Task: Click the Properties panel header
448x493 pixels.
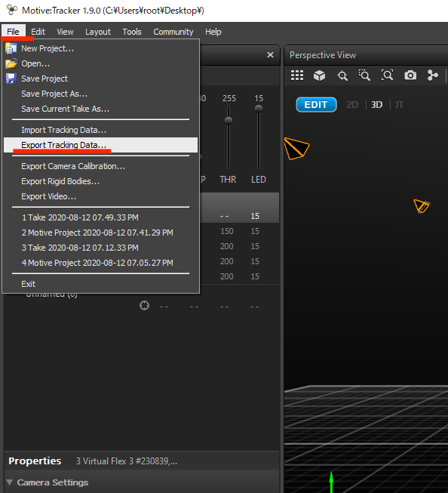Action: click(x=35, y=461)
